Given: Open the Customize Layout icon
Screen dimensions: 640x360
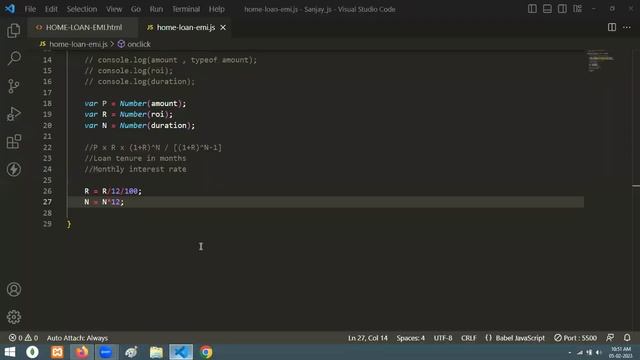Looking at the screenshot, I should click(577, 9).
